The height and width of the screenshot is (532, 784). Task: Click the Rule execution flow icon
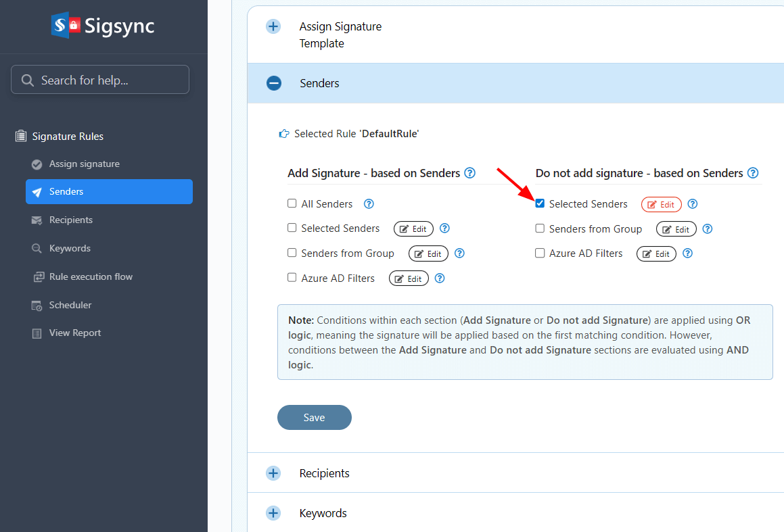coord(37,277)
